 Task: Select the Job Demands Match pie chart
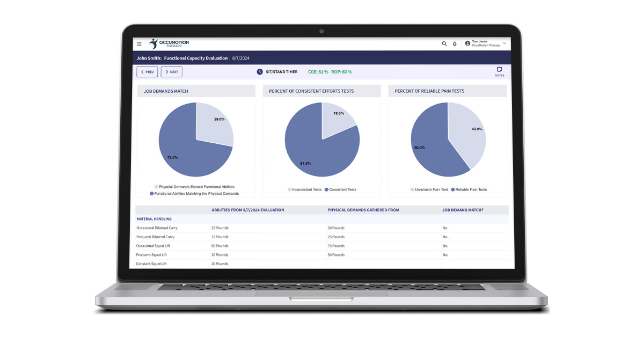pos(196,140)
